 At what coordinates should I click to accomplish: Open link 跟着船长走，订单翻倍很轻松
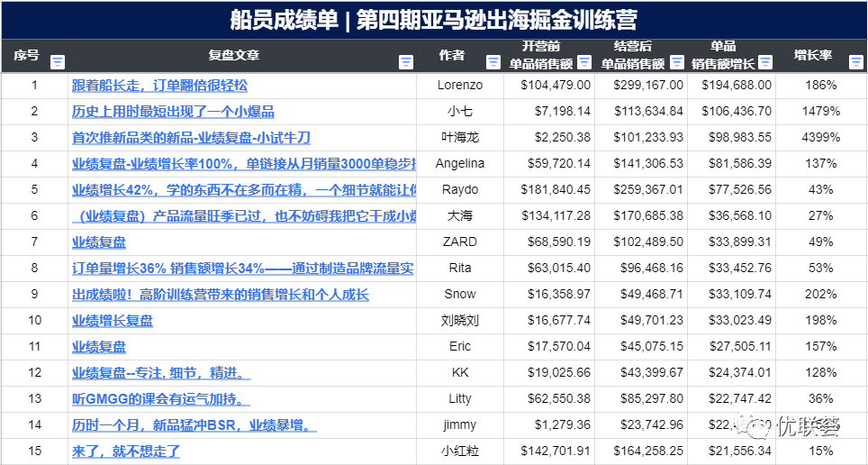160,86
